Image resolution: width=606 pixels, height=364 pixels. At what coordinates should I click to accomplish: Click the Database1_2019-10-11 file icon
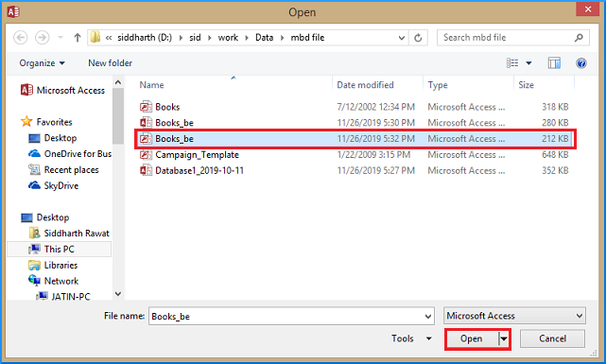146,170
